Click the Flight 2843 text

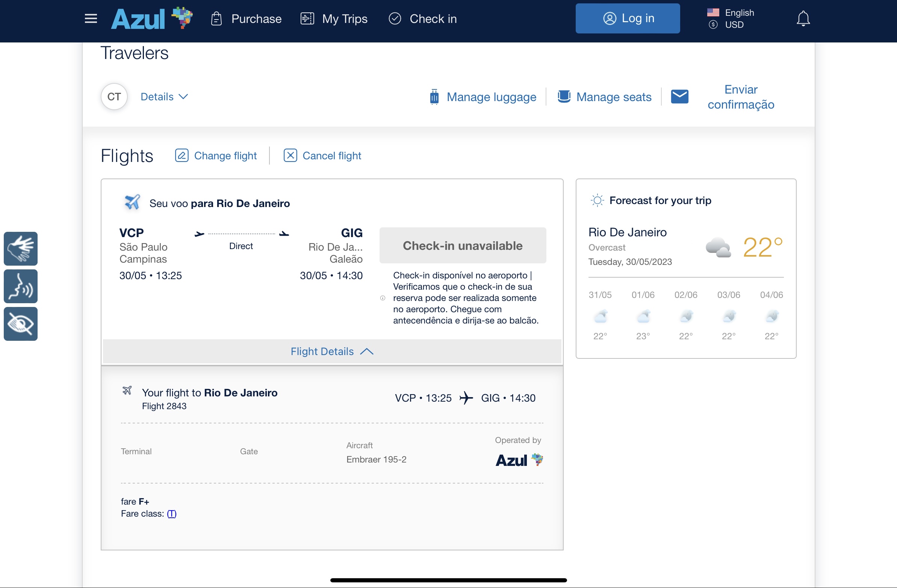164,406
